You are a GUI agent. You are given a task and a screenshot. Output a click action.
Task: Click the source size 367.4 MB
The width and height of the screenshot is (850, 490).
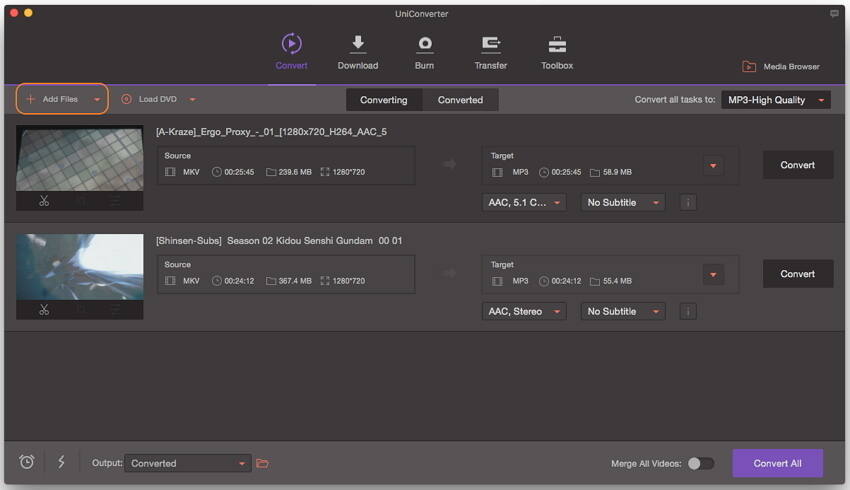[x=295, y=281]
